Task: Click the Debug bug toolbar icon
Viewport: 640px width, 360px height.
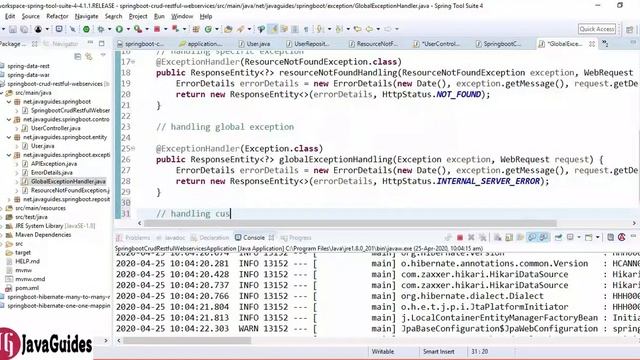Action: click(x=100, y=29)
